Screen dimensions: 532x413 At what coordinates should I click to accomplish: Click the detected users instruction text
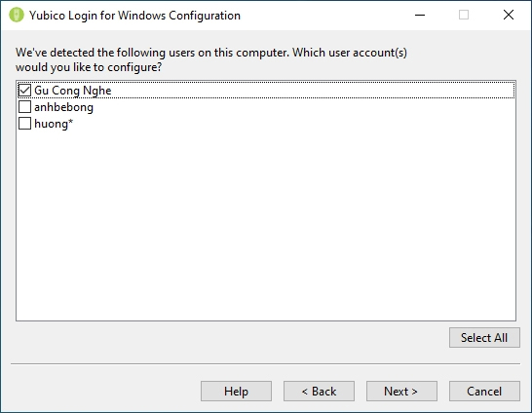coord(211,59)
